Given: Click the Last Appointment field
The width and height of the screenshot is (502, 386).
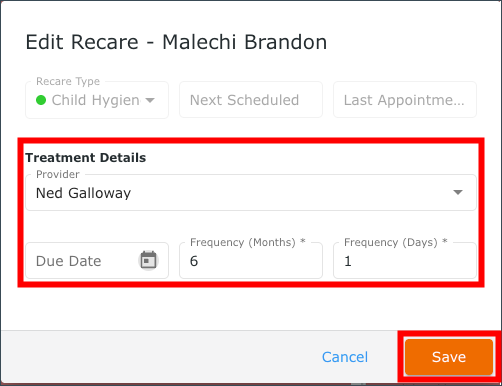Looking at the screenshot, I should [x=405, y=100].
